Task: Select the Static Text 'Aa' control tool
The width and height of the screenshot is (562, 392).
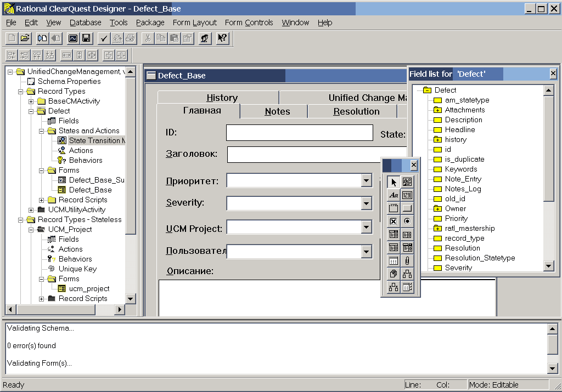Action: 394,195
